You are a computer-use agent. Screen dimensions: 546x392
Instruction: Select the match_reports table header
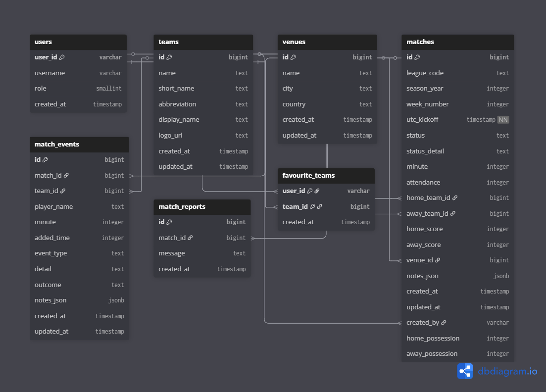(202, 207)
